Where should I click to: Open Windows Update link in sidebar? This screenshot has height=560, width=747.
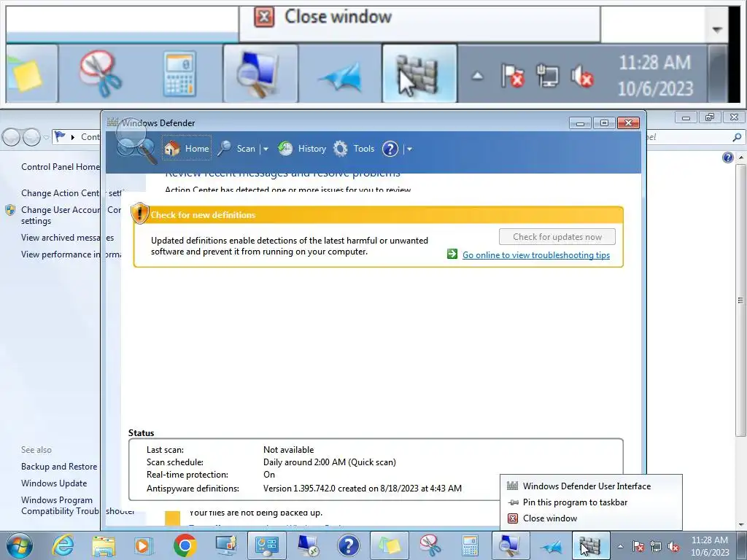[54, 483]
